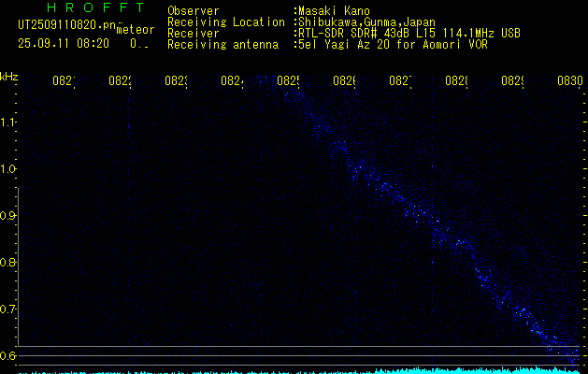
Task: Click the 5el Yagi antenna description
Action: tap(393, 45)
